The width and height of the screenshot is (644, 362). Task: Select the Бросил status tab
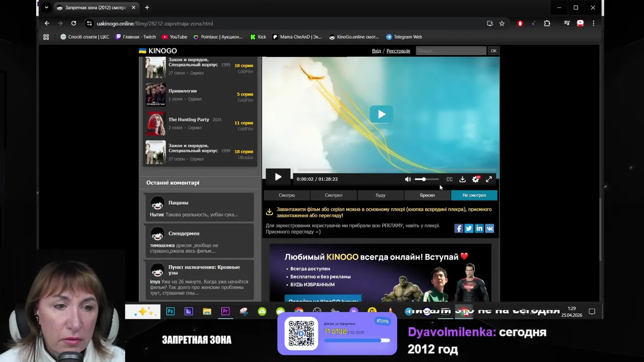pos(427,195)
